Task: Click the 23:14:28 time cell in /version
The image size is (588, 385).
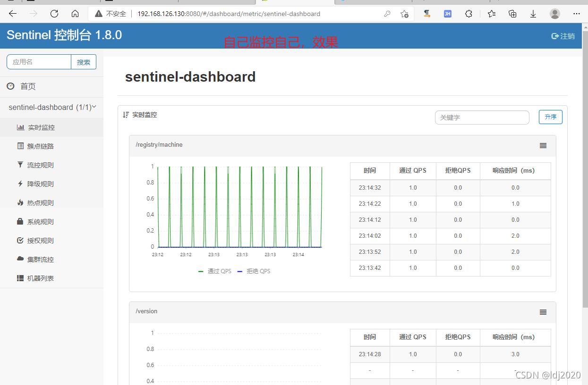Action: (370, 354)
